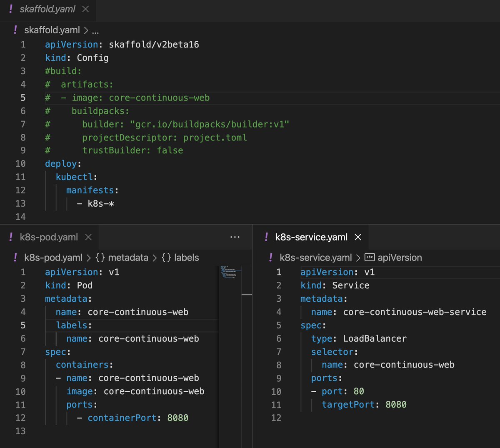Click line number 14 in skaffold.yaml
The width and height of the screenshot is (500, 448).
(x=20, y=217)
